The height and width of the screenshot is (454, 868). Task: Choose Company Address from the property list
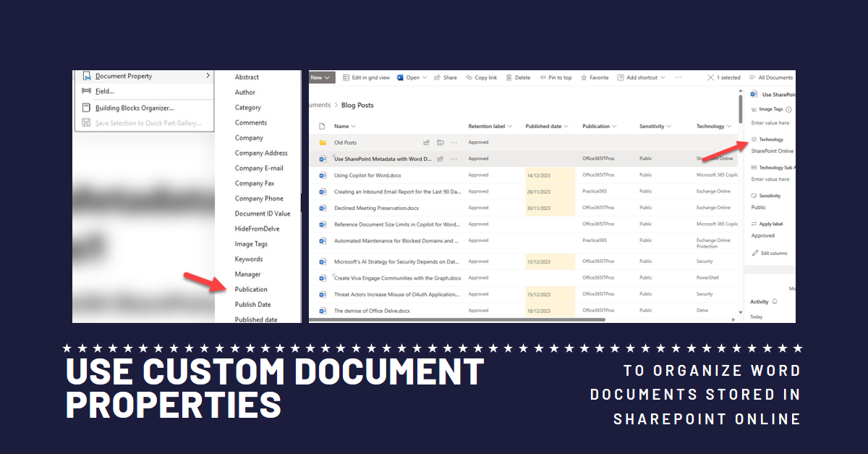tap(261, 154)
